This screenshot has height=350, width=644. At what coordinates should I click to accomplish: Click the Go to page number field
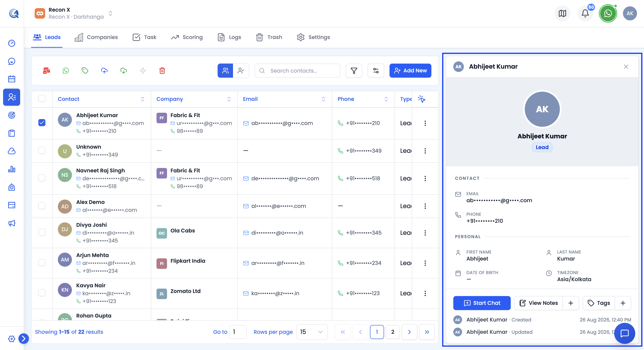coord(238,332)
